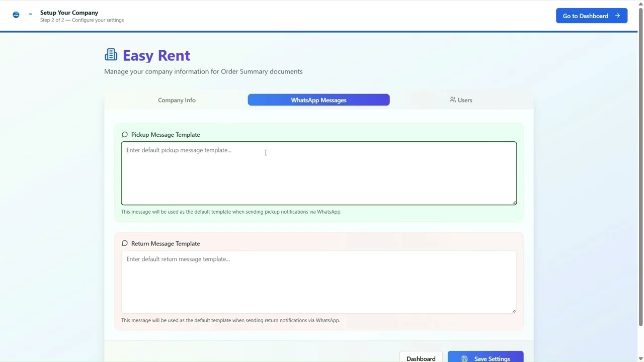Click the save disk icon on Save Settings
Image resolution: width=644 pixels, height=362 pixels.
click(x=464, y=358)
